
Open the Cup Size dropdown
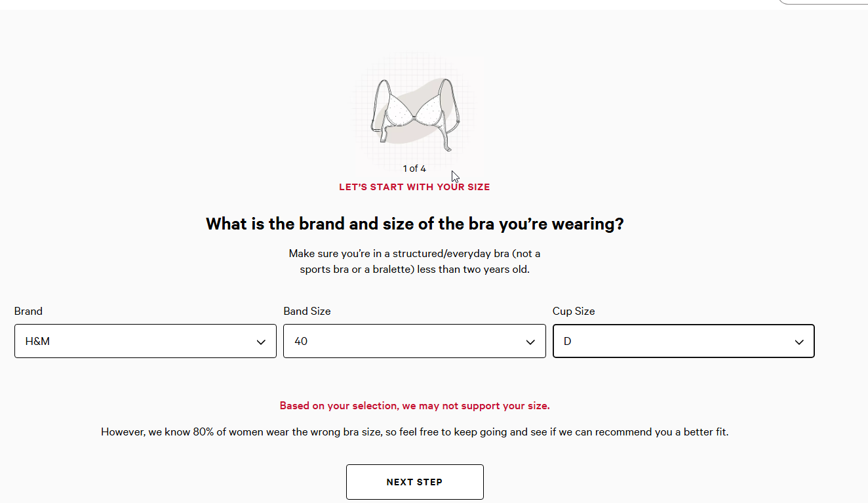(x=683, y=341)
